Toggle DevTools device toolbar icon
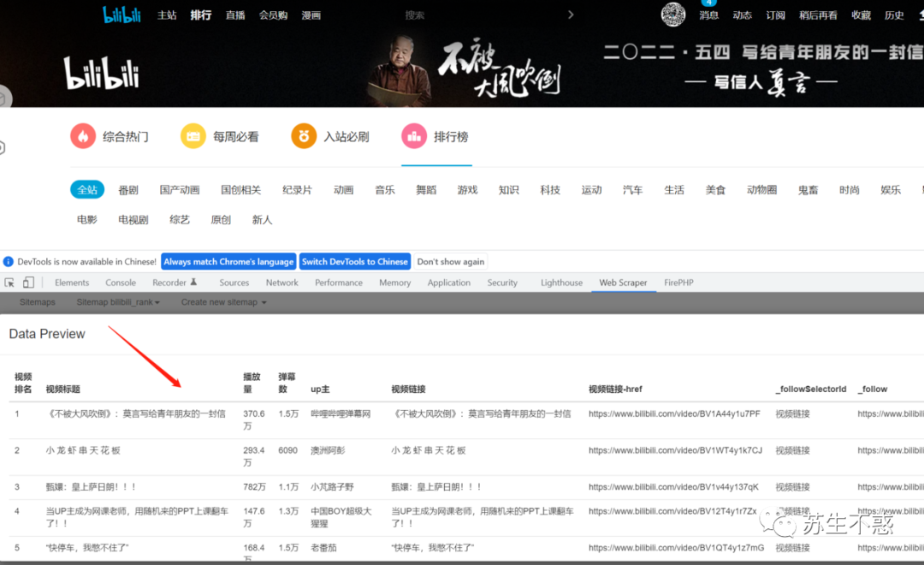Viewport: 924px width, 565px height. [28, 282]
